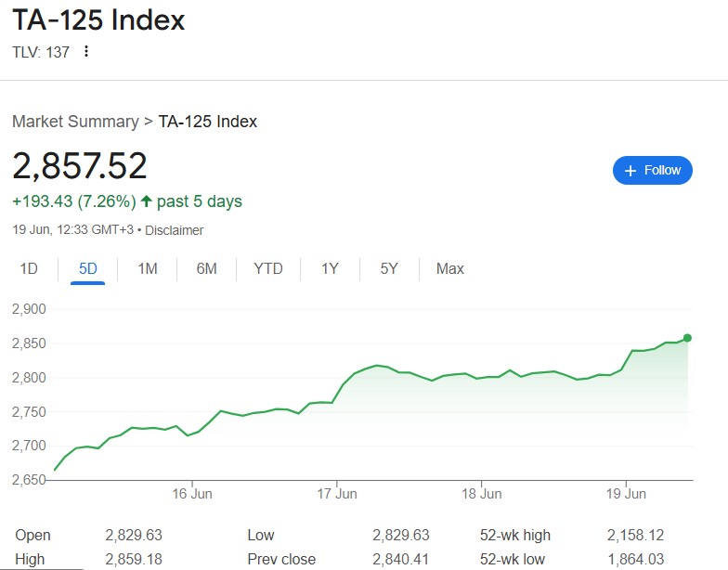The width and height of the screenshot is (728, 570).
Task: Click the Open value 2,829.63
Action: pyautogui.click(x=134, y=535)
